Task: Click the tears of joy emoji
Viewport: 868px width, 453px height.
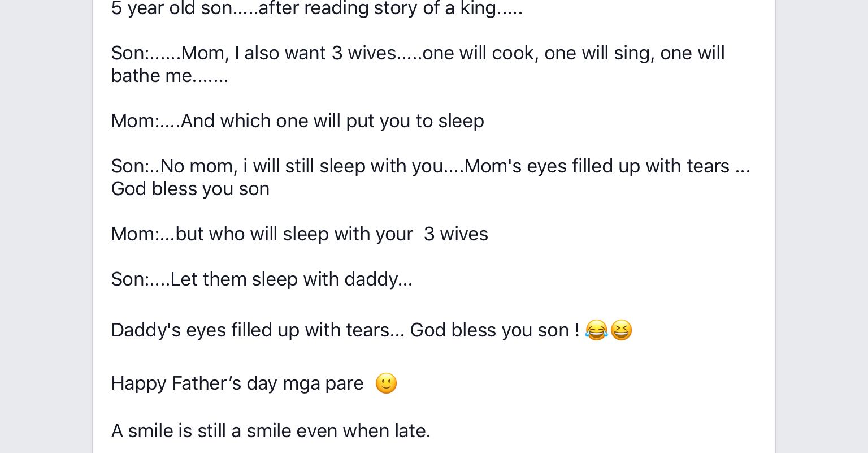Action: pyautogui.click(x=596, y=330)
